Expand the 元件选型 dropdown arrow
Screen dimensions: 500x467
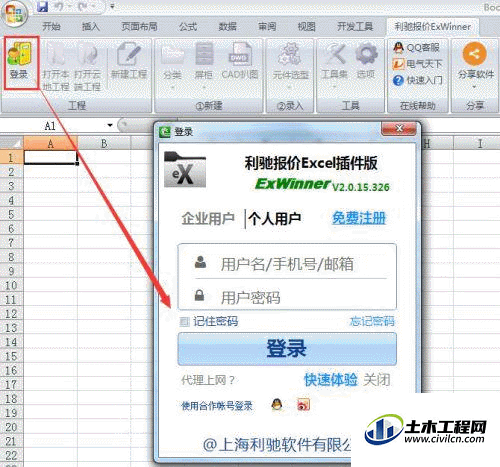[x=290, y=88]
